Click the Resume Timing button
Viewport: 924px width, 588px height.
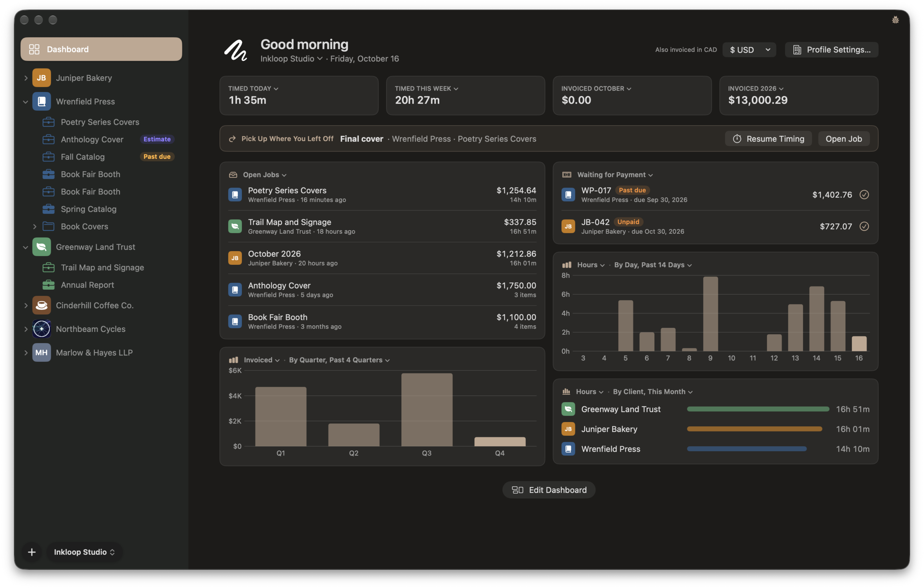click(768, 139)
